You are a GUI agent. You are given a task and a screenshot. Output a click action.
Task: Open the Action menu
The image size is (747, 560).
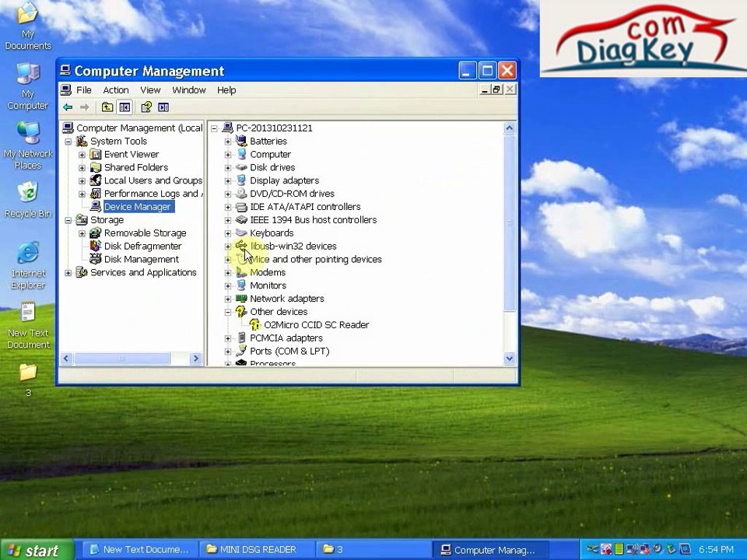click(x=116, y=90)
